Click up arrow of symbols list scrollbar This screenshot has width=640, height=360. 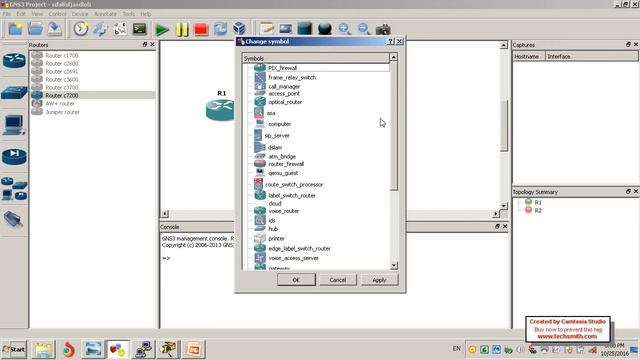393,57
